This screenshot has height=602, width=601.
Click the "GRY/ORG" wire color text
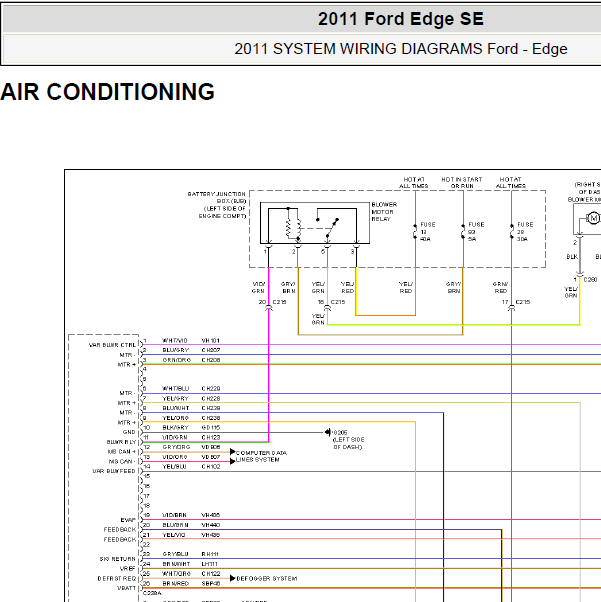[176, 447]
